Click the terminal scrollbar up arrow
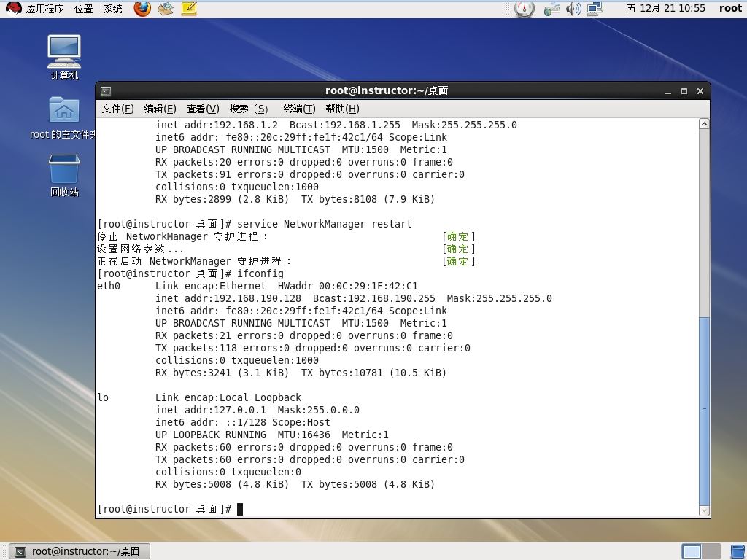The height and width of the screenshot is (560, 747). pos(704,124)
